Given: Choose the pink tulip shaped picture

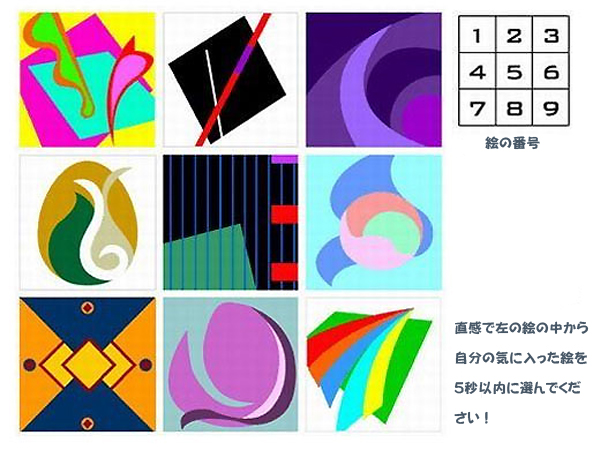Looking at the screenshot, I should click(x=231, y=365).
